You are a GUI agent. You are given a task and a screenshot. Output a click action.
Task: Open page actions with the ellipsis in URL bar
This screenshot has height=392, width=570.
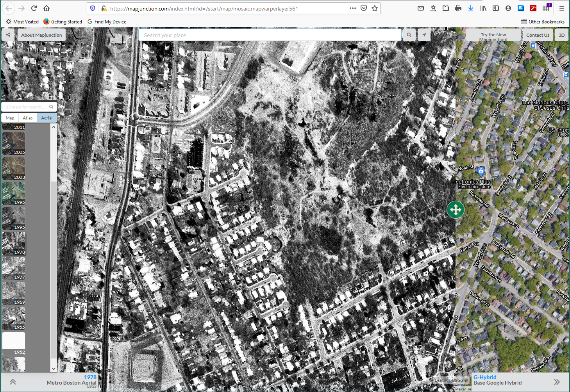pos(352,9)
